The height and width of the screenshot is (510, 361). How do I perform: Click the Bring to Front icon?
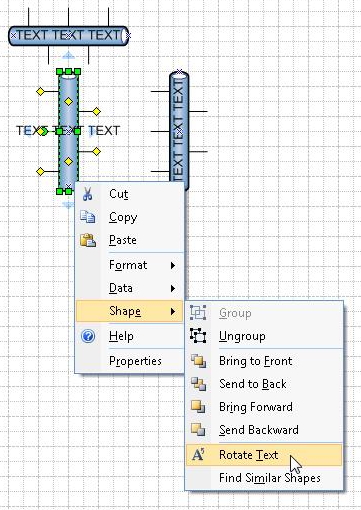pos(198,361)
